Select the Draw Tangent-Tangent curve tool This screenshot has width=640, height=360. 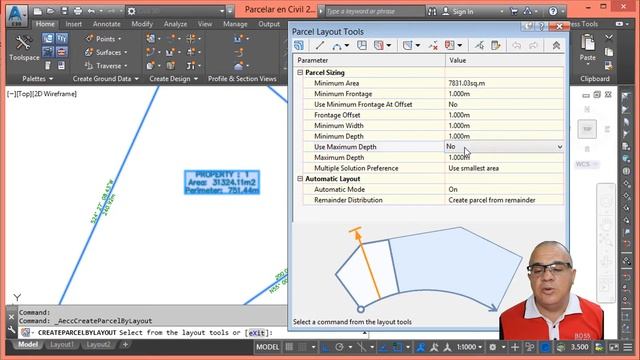(x=337, y=45)
